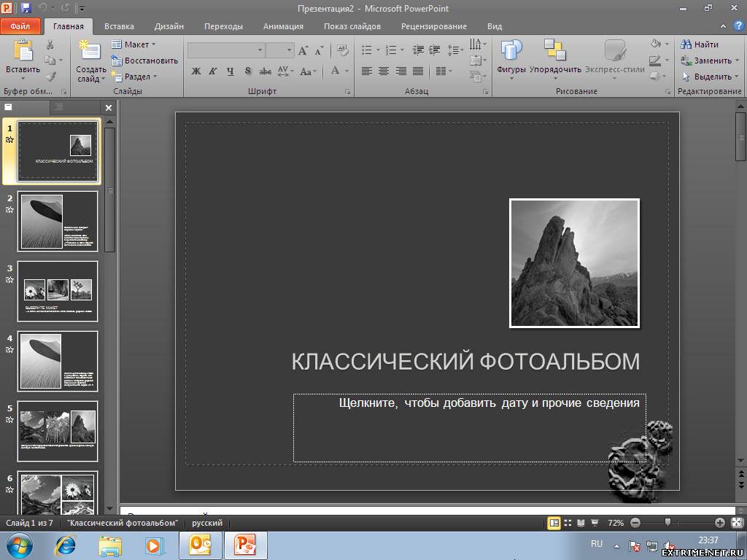Image resolution: width=747 pixels, height=560 pixels.
Task: Click the zoom slider handle
Action: pyautogui.click(x=667, y=523)
